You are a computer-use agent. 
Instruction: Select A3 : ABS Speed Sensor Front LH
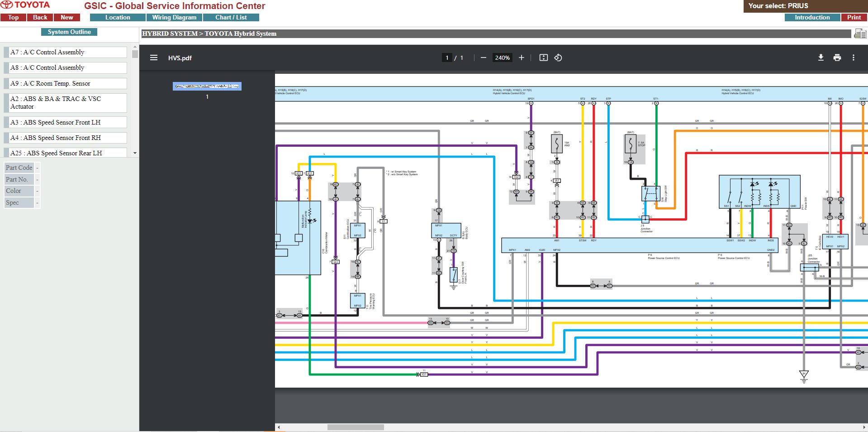[66, 122]
